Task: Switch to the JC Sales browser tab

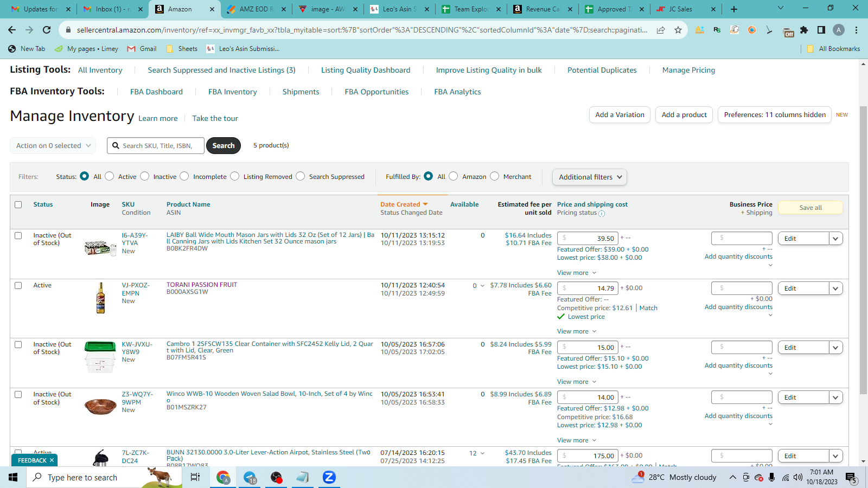Action: tap(686, 9)
